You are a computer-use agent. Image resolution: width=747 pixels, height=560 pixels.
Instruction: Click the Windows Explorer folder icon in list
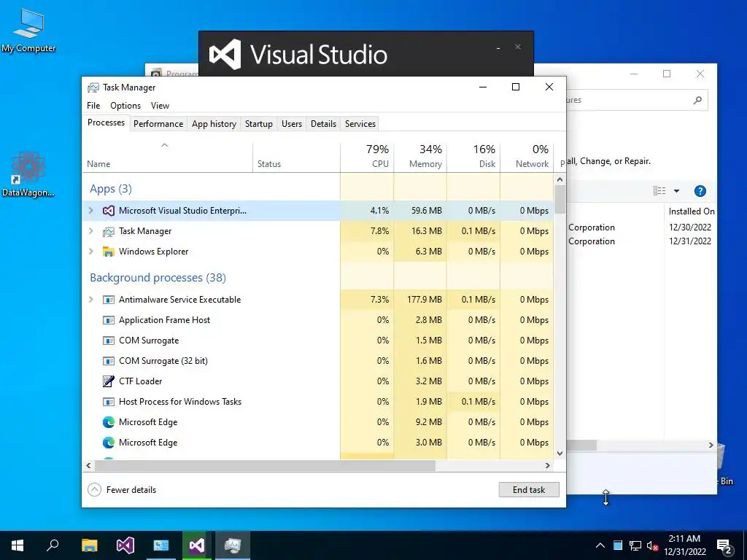[x=109, y=252]
